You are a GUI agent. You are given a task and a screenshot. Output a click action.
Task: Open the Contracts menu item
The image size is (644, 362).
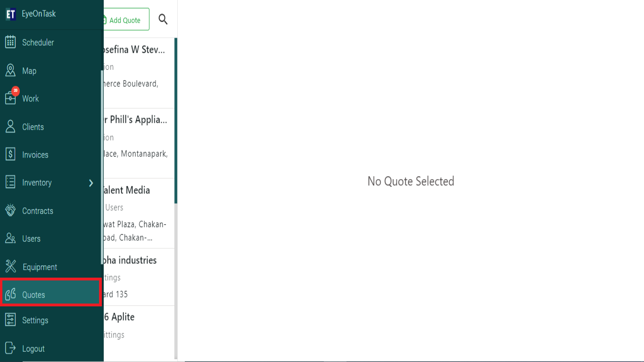(51, 211)
